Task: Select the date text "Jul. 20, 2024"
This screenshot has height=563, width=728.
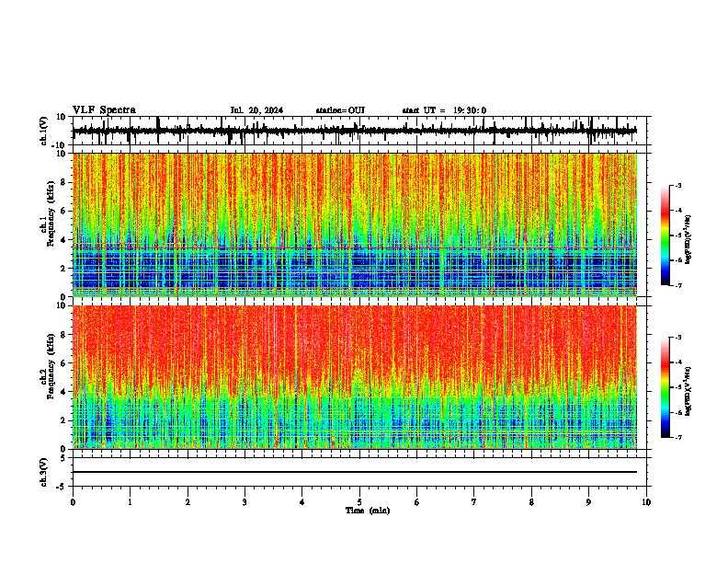Action: (256, 110)
